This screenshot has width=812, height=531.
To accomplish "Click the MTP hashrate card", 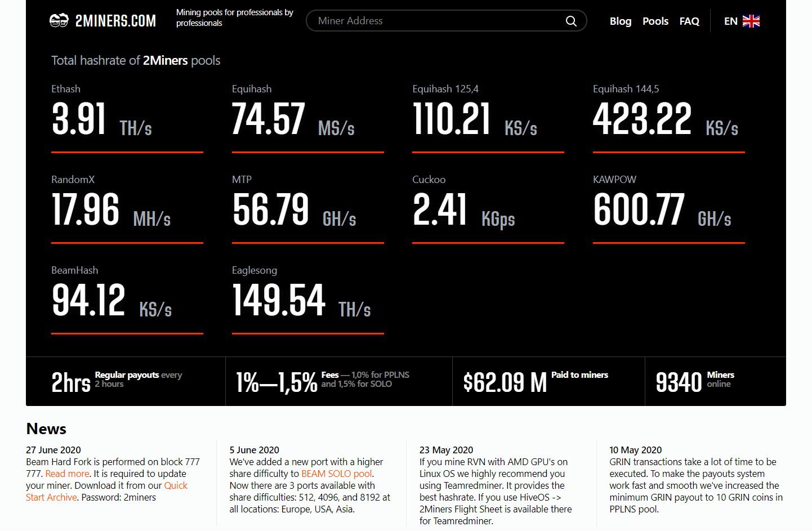I will (x=307, y=206).
